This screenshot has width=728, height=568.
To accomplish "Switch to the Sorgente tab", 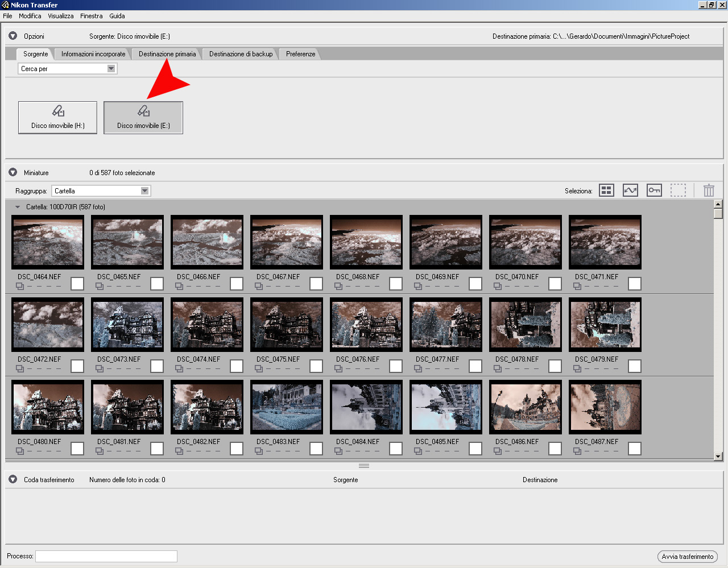I will [35, 54].
